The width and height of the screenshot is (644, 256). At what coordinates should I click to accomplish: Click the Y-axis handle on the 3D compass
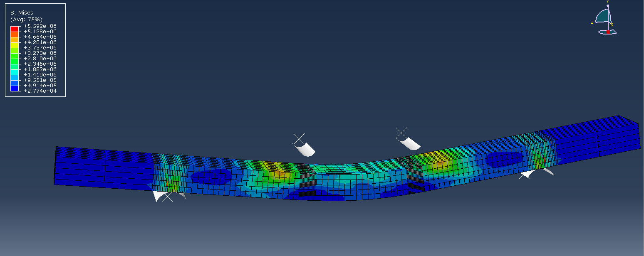click(607, 6)
